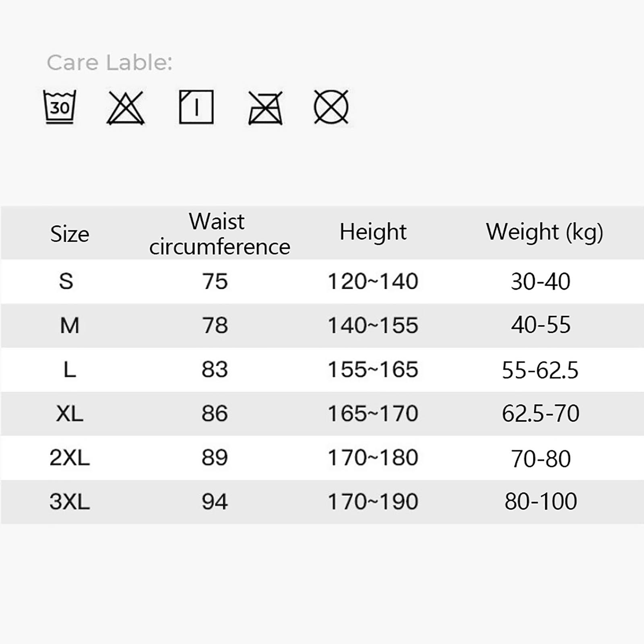Click the "Care Lable:" heading text
Image resolution: width=644 pixels, height=644 pixels.
click(109, 63)
